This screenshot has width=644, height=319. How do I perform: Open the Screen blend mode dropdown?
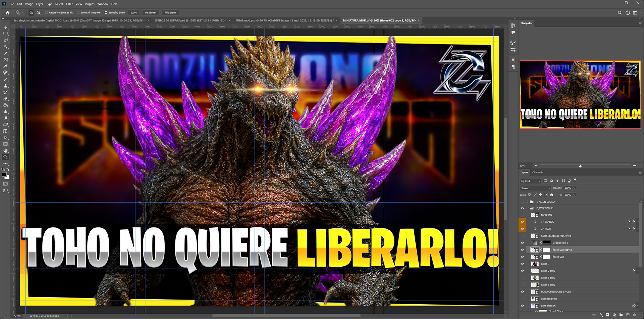click(535, 188)
